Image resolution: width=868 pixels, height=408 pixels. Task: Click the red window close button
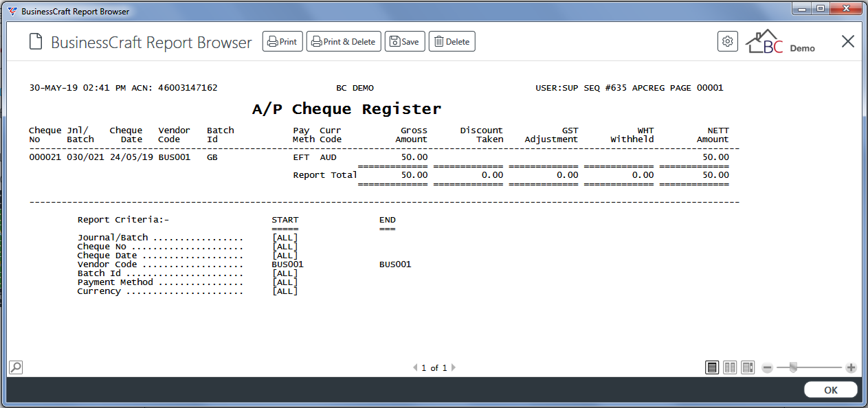click(846, 8)
